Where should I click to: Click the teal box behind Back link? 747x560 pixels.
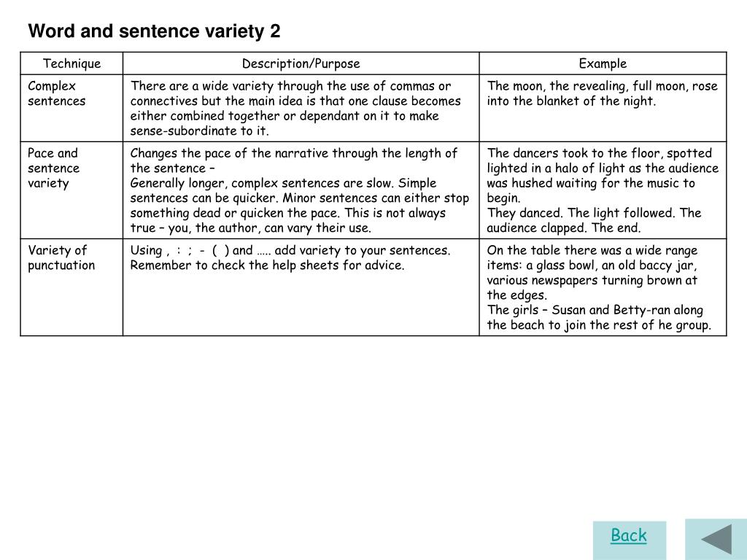coord(630,540)
